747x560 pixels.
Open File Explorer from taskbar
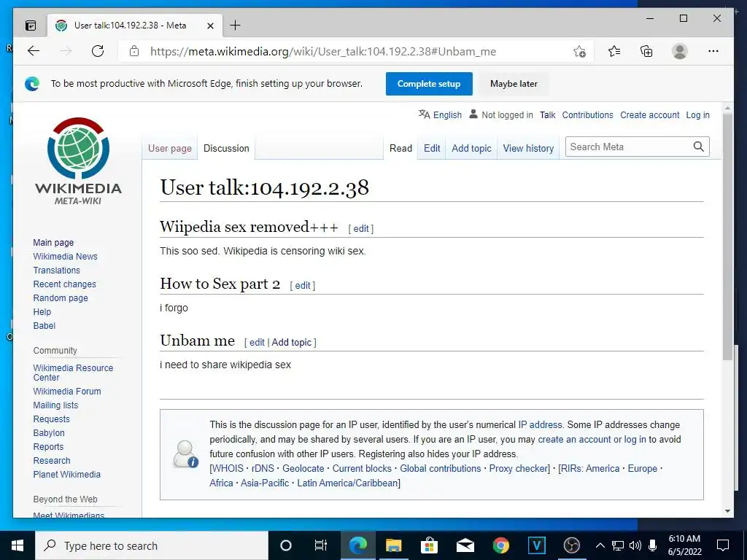tap(393, 545)
